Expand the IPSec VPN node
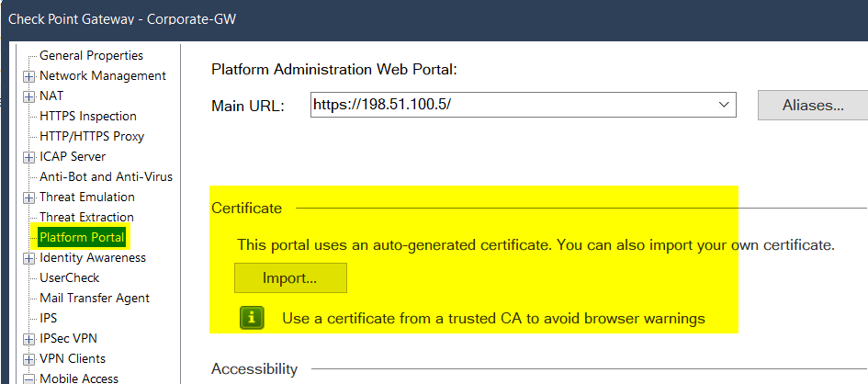The height and width of the screenshot is (384, 868). (x=28, y=339)
